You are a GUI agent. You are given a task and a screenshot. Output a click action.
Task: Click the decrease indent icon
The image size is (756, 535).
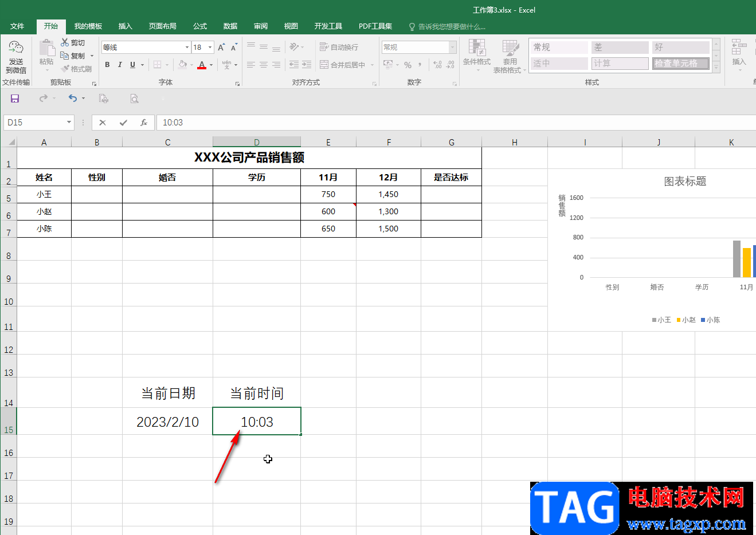click(x=294, y=65)
